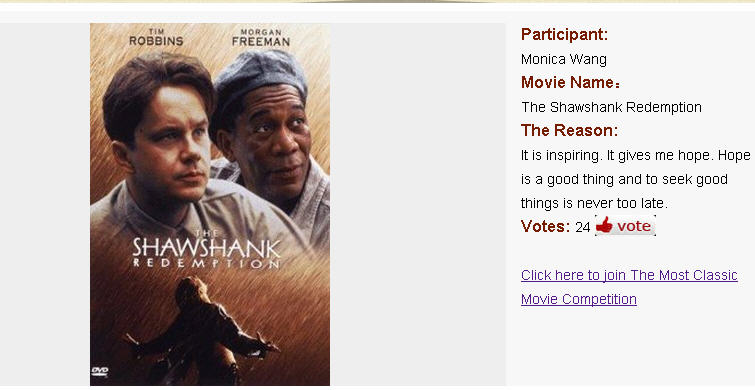755x390 pixels.
Task: Click the DVD logo on the poster
Action: (x=100, y=371)
